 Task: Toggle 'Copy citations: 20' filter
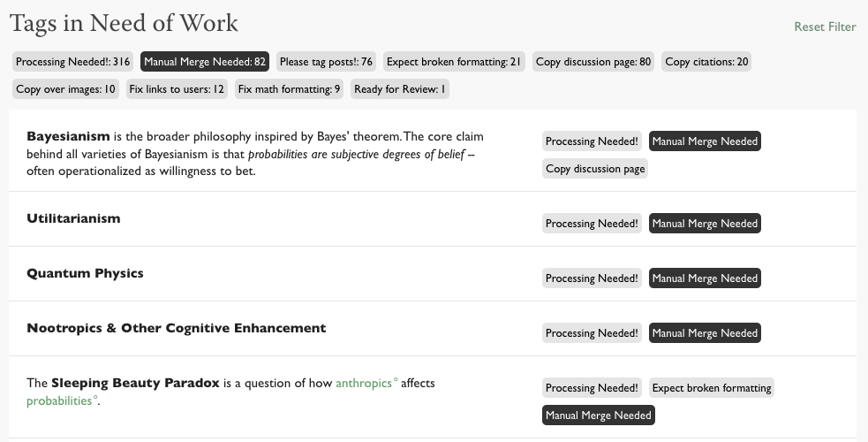[x=706, y=62]
